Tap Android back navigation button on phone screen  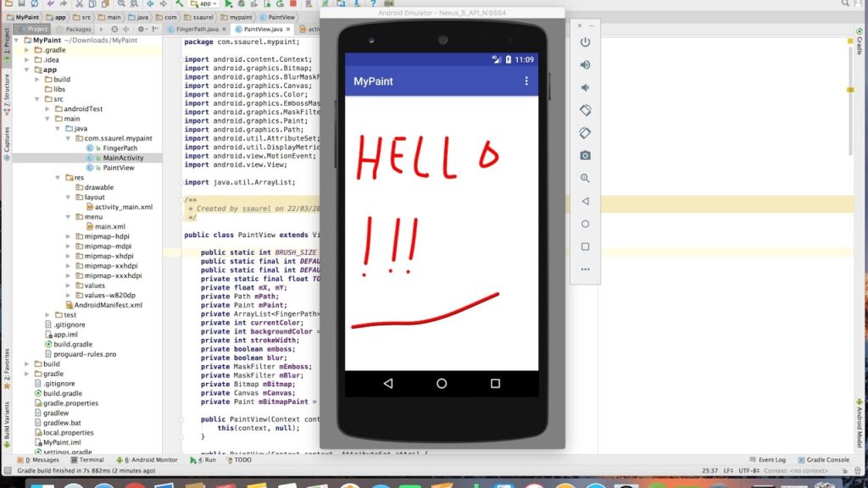tap(388, 384)
